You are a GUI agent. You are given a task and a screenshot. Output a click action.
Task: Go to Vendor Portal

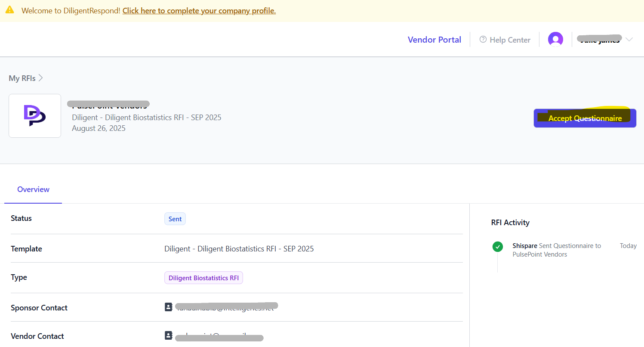(x=434, y=40)
